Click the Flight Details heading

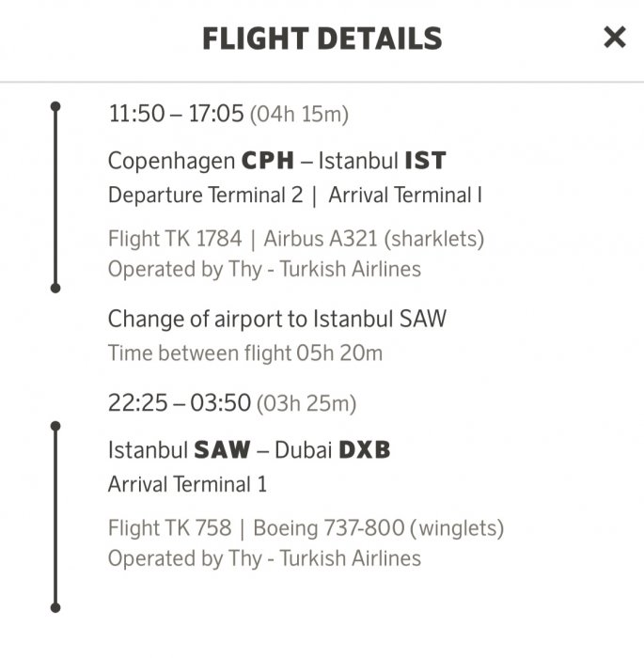(x=322, y=39)
